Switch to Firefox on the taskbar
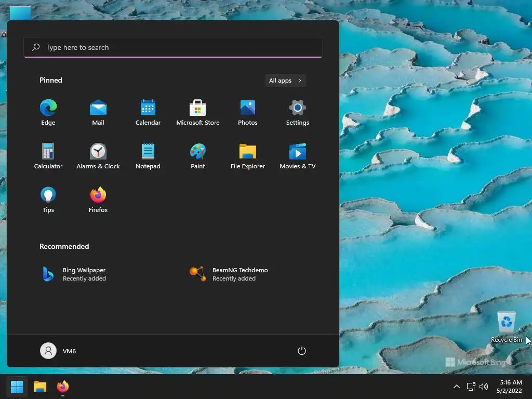Viewport: 532px width, 399px height. pyautogui.click(x=63, y=387)
